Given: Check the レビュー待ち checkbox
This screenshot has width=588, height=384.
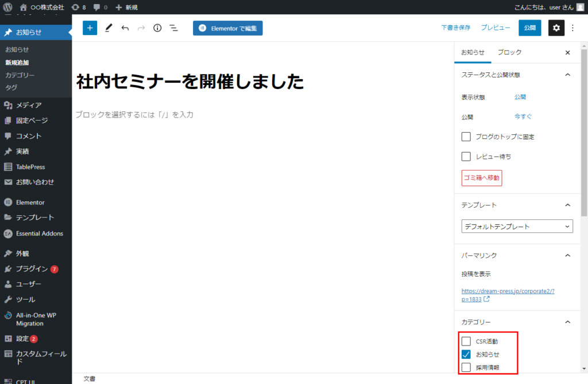Looking at the screenshot, I should (x=466, y=156).
